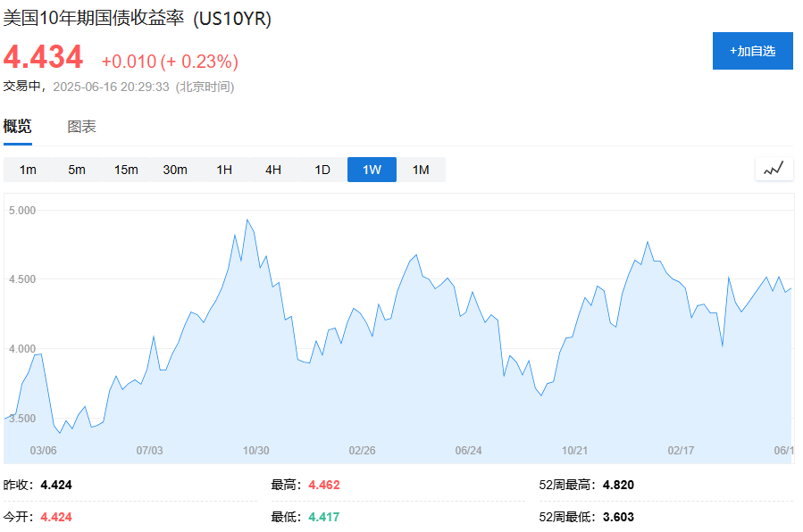The width and height of the screenshot is (803, 532).
Task: Select the 1W interval
Action: [372, 170]
